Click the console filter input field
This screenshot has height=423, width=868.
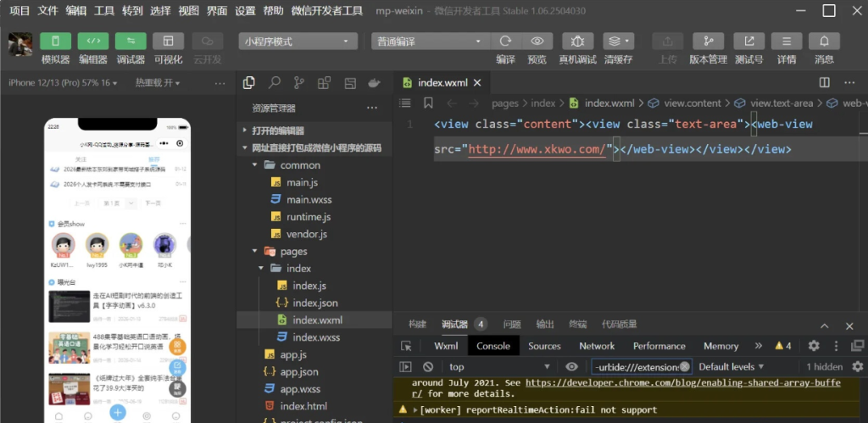coord(636,367)
